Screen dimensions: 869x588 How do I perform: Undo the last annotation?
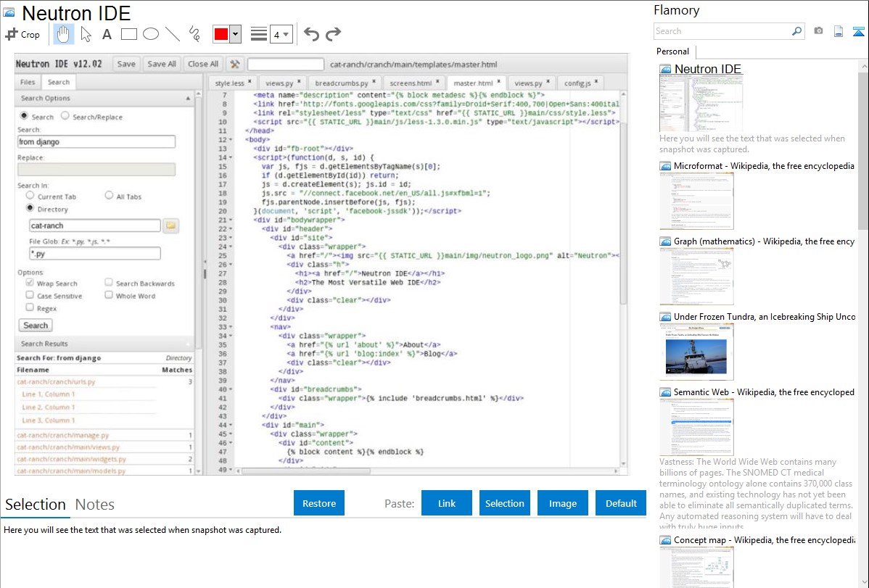pos(311,34)
